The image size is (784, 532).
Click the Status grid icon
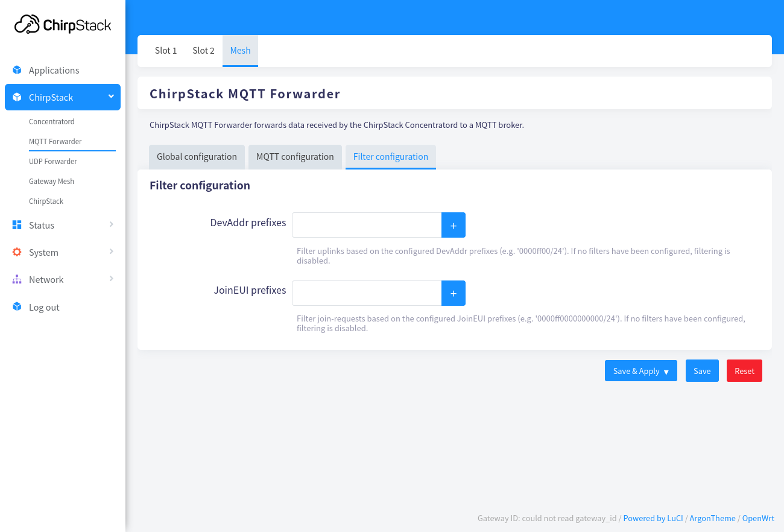pyautogui.click(x=17, y=225)
